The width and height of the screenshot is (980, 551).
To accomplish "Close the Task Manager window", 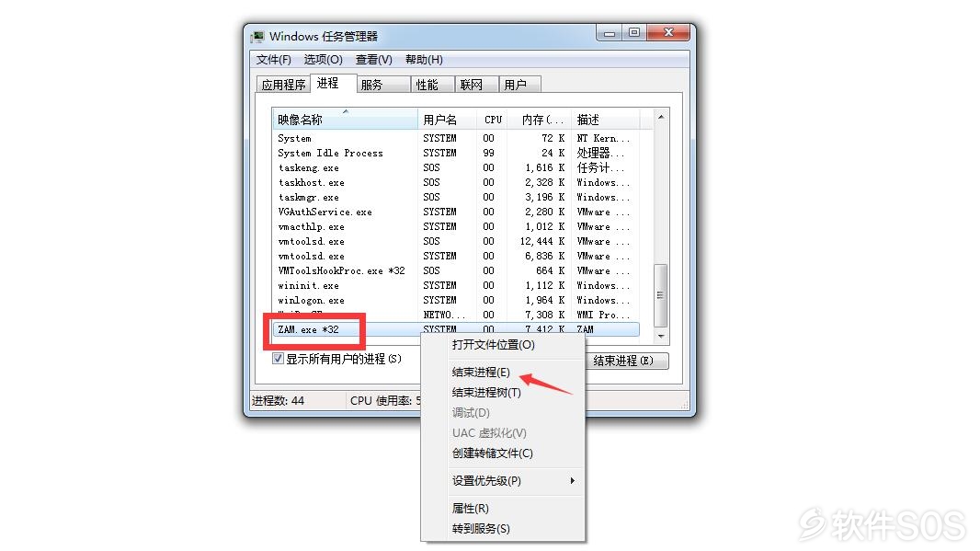I will [x=668, y=32].
